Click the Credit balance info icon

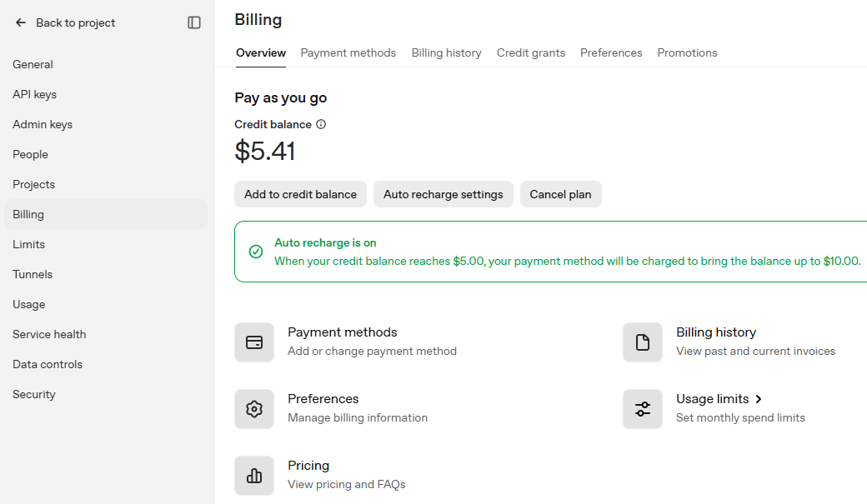(321, 124)
